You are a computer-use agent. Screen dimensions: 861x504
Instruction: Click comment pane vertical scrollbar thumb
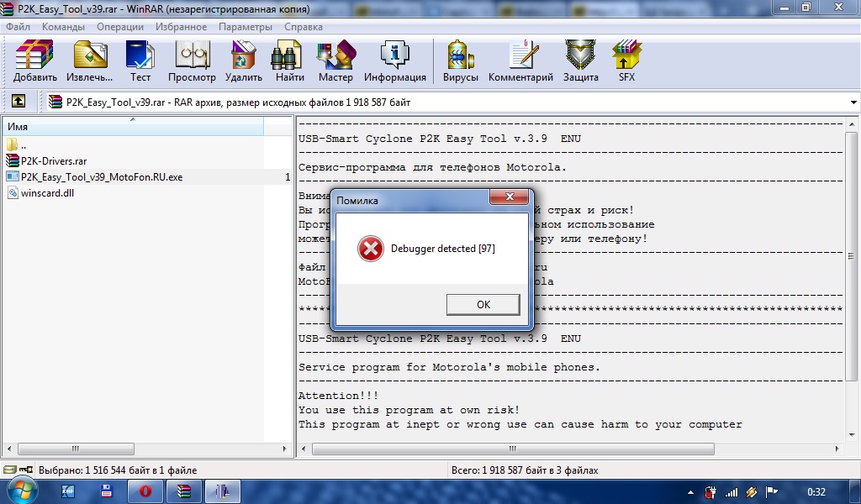pyautogui.click(x=851, y=256)
